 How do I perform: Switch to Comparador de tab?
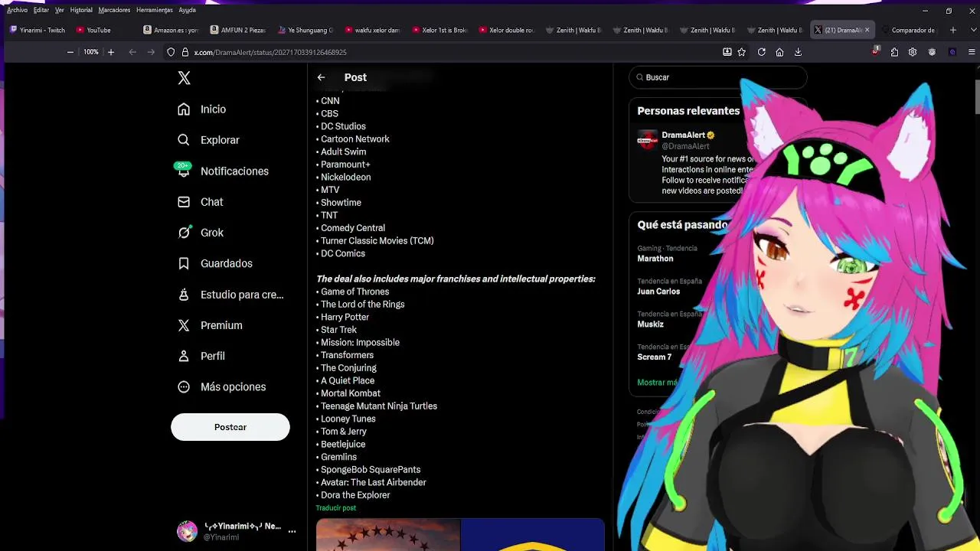[x=908, y=30]
